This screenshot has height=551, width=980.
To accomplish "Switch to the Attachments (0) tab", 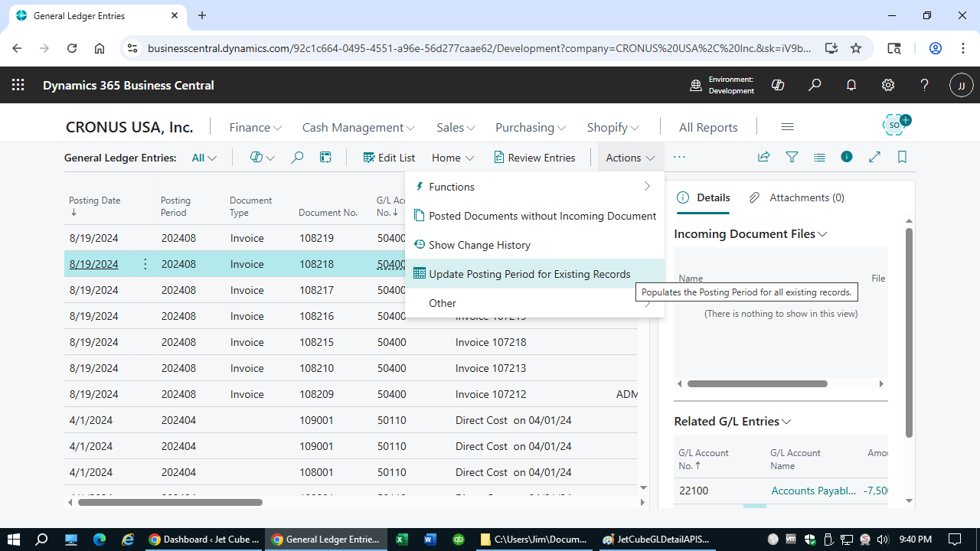I will [x=797, y=197].
